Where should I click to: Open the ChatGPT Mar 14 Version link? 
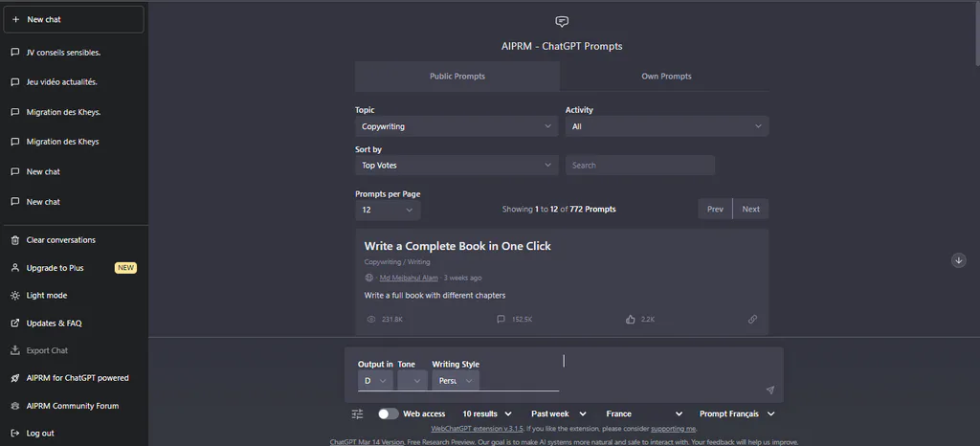point(367,441)
